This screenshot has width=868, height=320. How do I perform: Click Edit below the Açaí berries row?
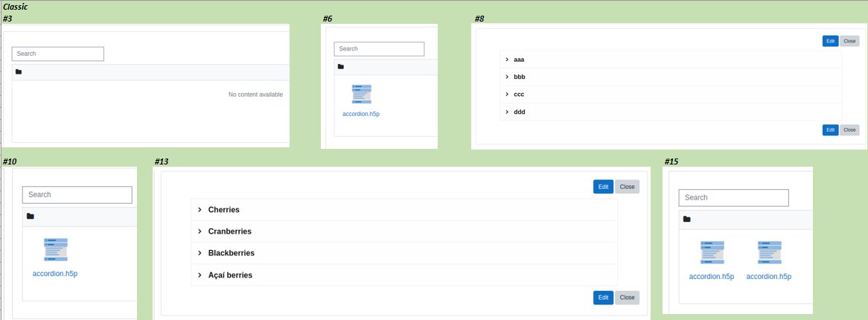604,297
